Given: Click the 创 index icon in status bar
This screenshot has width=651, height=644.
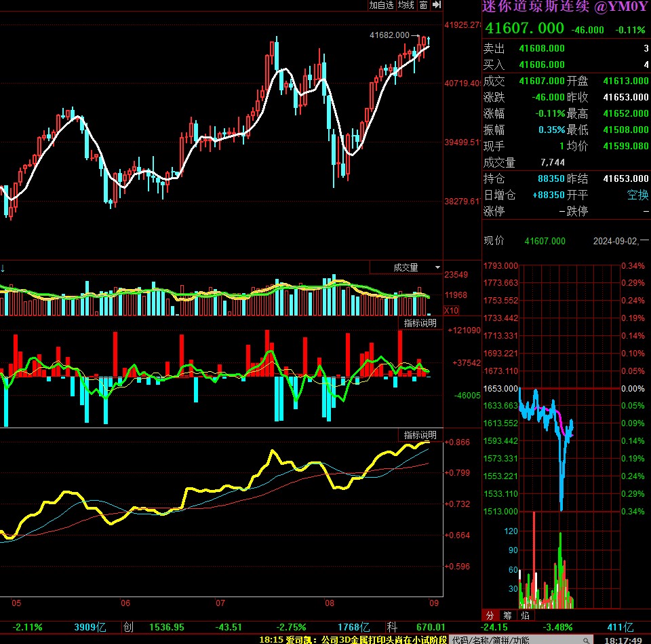Looking at the screenshot, I should tap(129, 627).
